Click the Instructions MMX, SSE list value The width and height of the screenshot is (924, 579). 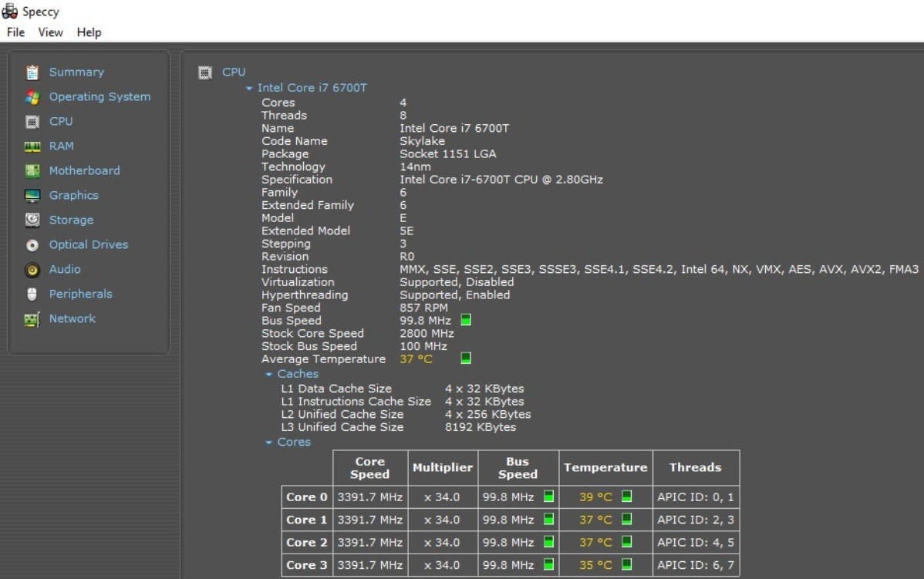click(659, 270)
